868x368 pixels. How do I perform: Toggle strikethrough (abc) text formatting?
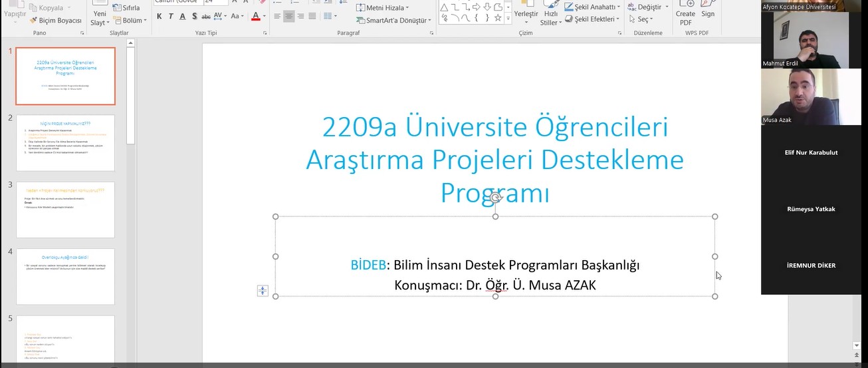206,16
